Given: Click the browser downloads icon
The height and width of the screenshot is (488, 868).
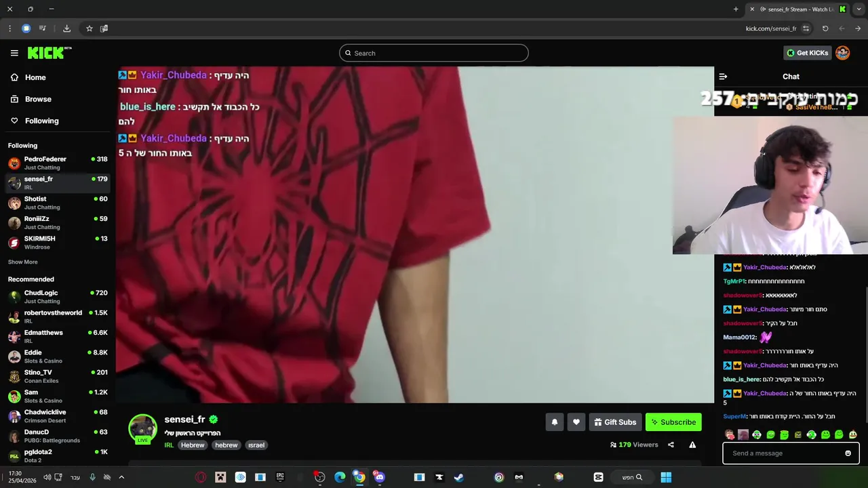Looking at the screenshot, I should [66, 28].
